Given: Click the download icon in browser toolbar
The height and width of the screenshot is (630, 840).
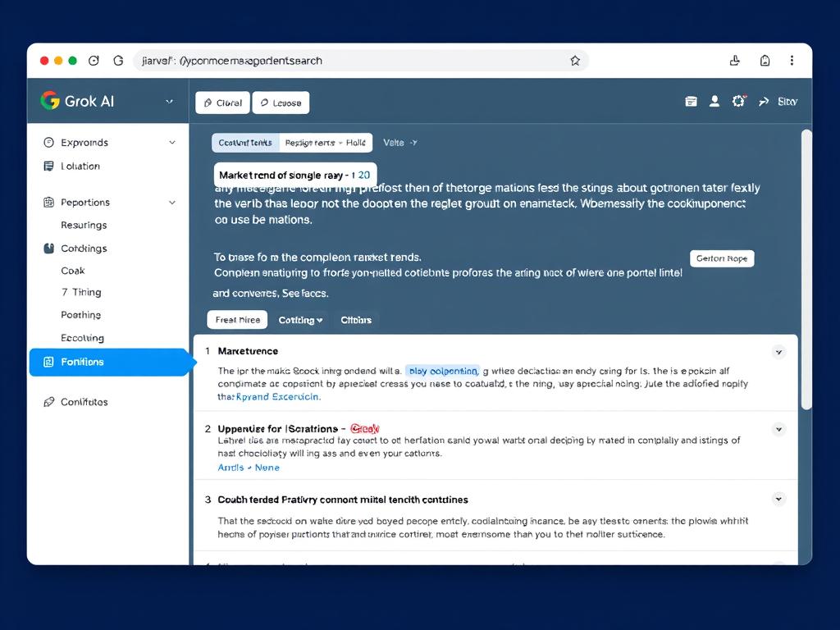Looking at the screenshot, I should pos(735,61).
